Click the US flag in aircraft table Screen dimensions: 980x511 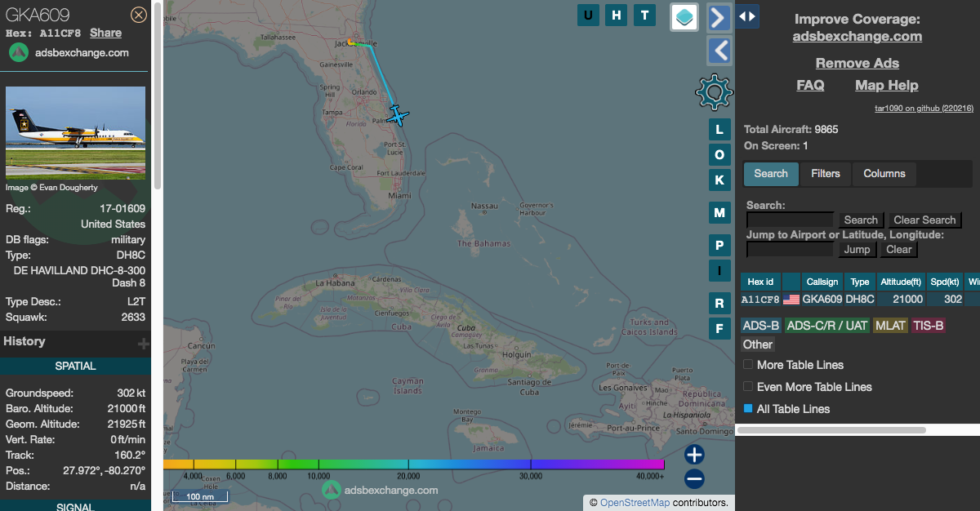[x=791, y=300]
